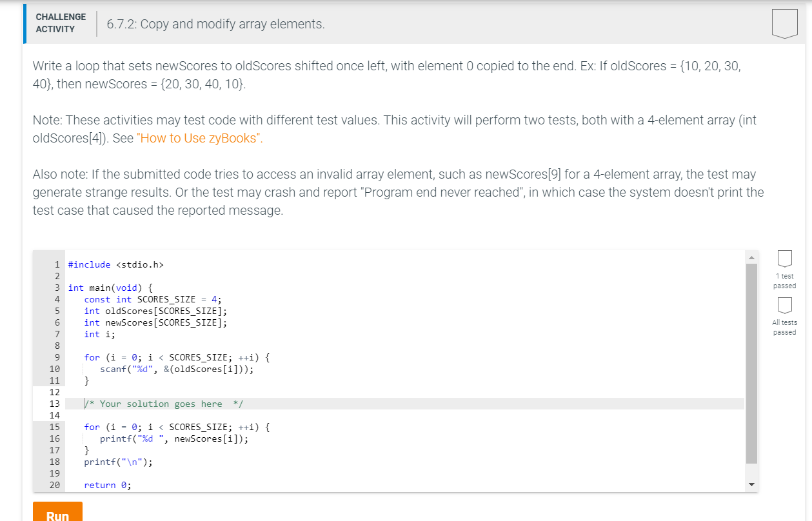Image resolution: width=812 pixels, height=521 pixels.
Task: Click the code editor's scroll-down arrow
Action: 751,484
